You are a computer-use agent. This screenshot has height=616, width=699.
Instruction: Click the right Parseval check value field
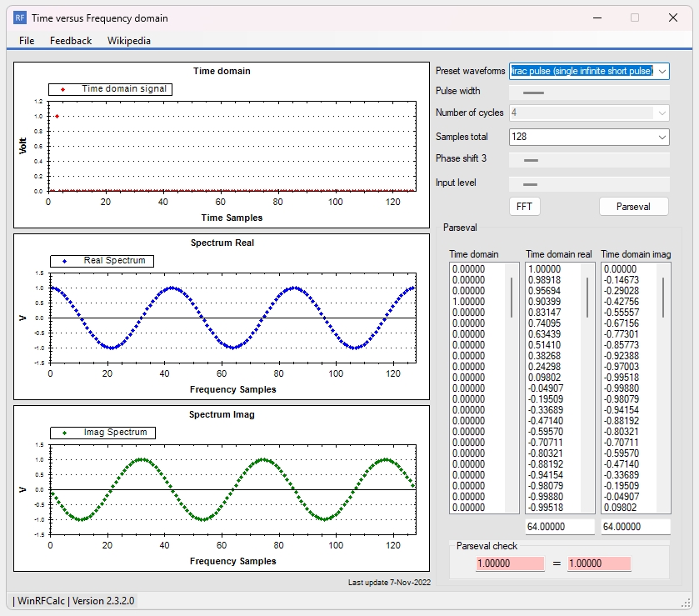pos(598,563)
